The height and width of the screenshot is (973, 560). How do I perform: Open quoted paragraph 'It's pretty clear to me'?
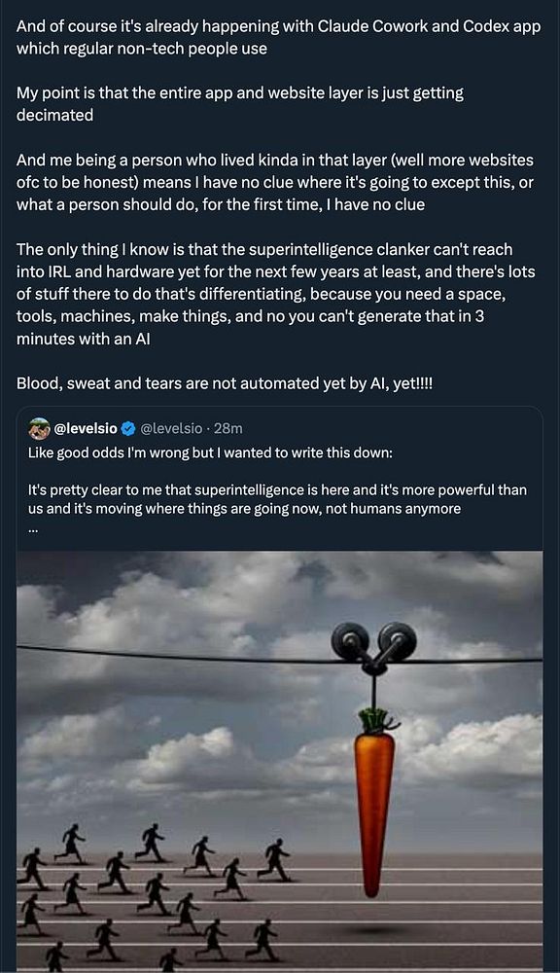[x=277, y=499]
